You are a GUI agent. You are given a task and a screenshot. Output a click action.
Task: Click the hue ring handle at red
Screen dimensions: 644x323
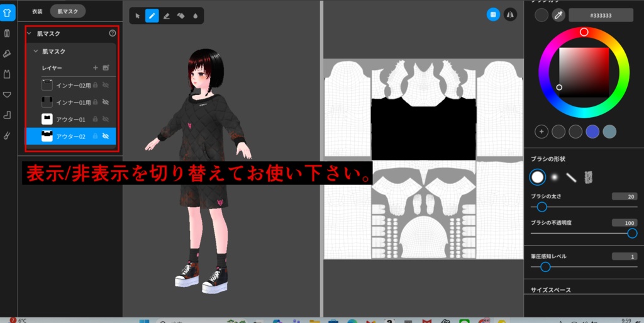tap(584, 32)
